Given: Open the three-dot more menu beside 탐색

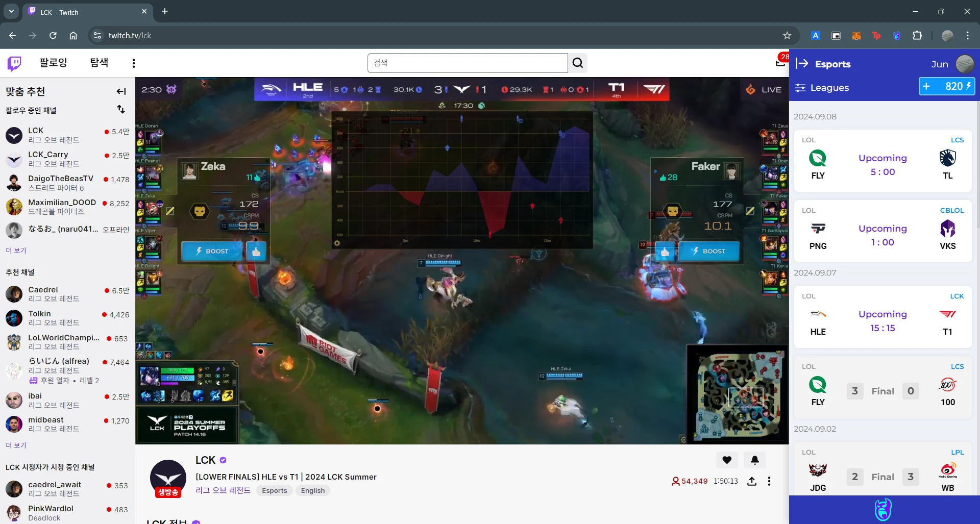Looking at the screenshot, I should [x=134, y=63].
